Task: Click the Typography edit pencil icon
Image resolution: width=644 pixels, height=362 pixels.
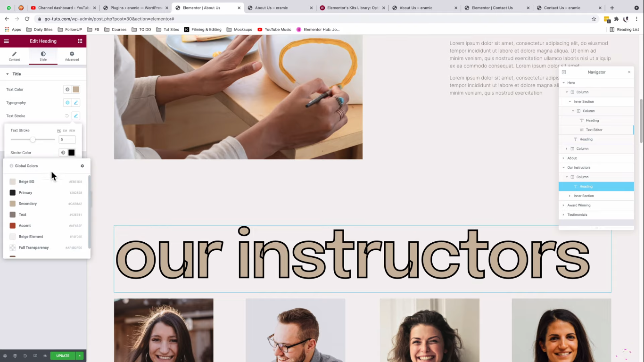Action: 76,103
